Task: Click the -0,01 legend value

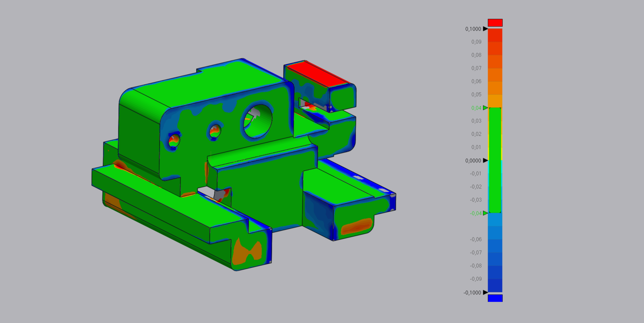Action: pyautogui.click(x=476, y=174)
